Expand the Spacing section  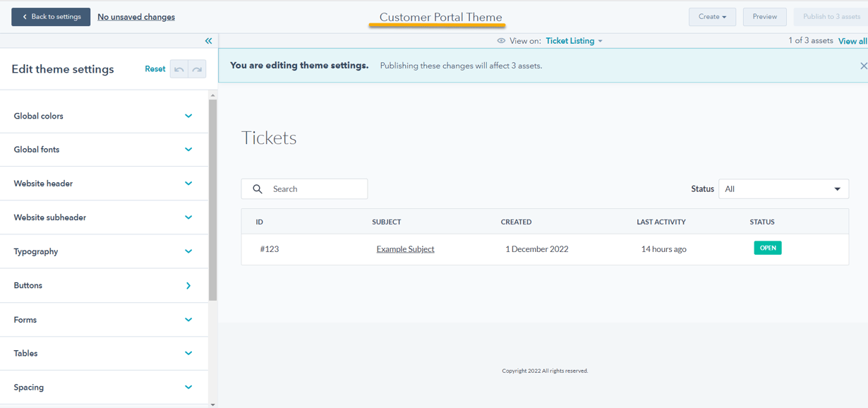(x=188, y=388)
